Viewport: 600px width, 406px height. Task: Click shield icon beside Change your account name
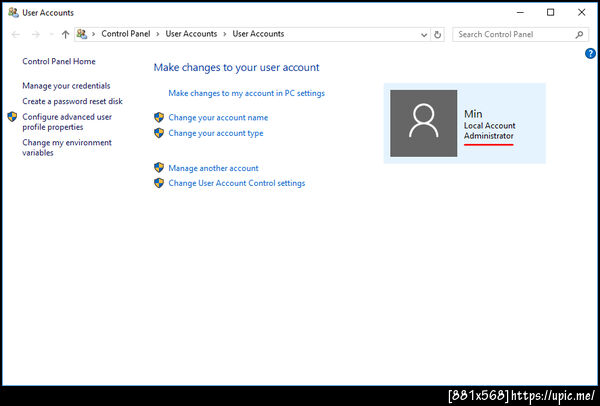click(159, 117)
